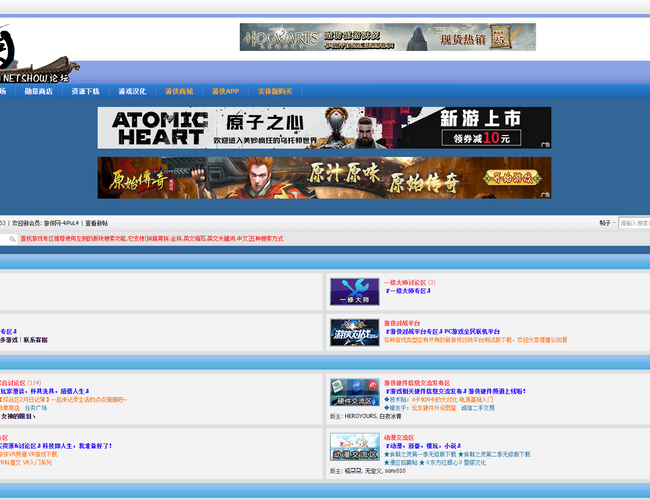
Task: Open the 游侠对战 platform thumbnail
Action: [x=354, y=333]
